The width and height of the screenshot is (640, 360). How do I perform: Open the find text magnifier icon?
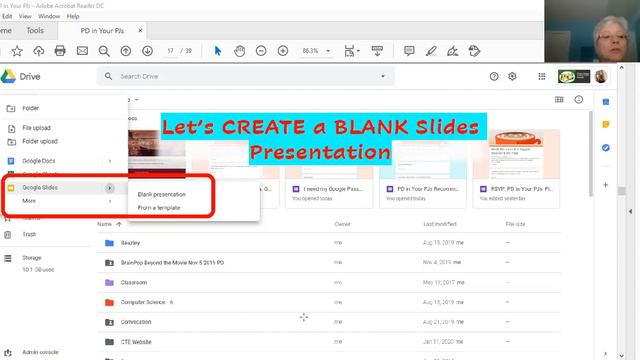point(104,51)
